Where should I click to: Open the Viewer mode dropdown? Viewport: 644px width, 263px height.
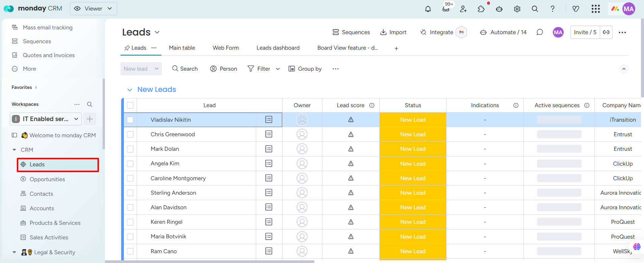pyautogui.click(x=93, y=9)
